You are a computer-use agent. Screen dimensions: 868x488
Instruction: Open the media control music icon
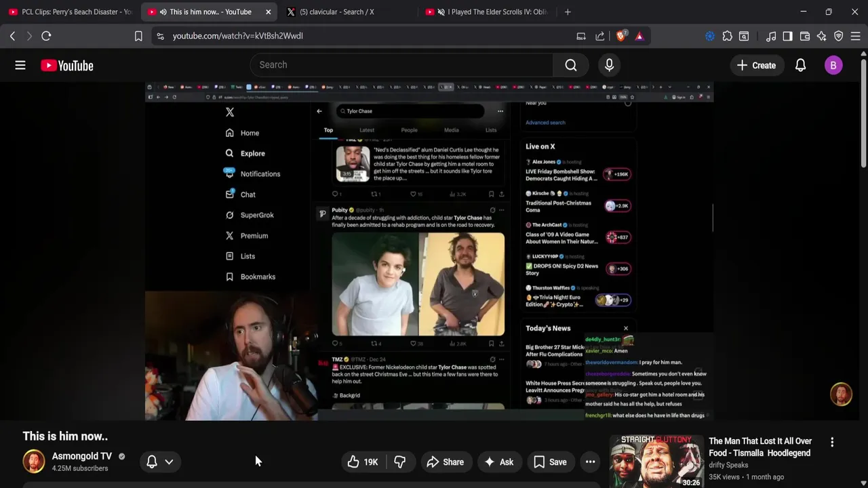point(771,36)
